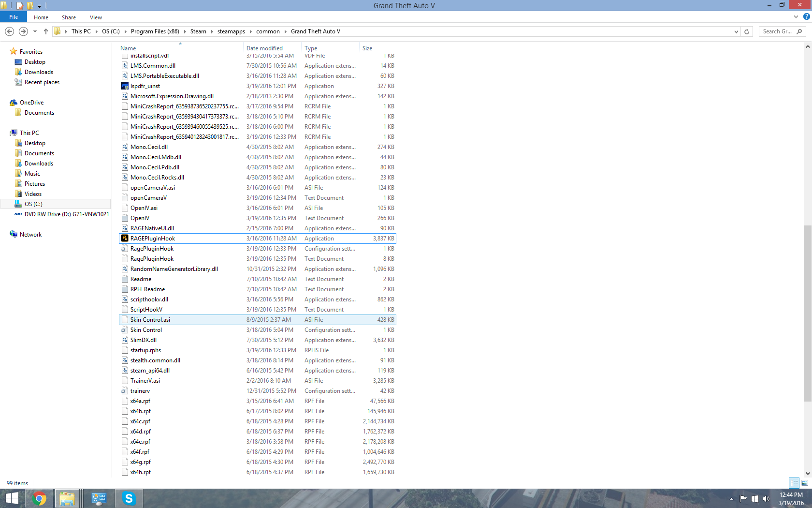
Task: Click the scripthookv.dll file icon
Action: tap(125, 299)
